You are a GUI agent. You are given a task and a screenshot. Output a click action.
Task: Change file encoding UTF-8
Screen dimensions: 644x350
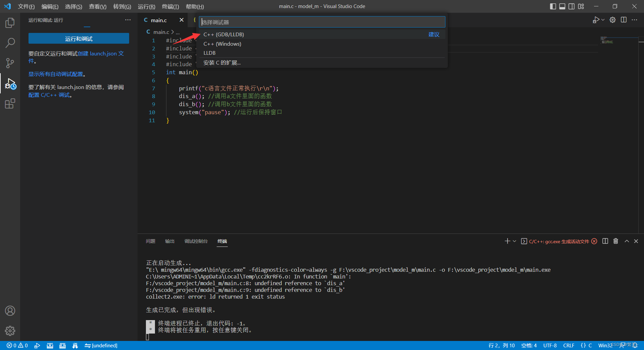[550, 345]
